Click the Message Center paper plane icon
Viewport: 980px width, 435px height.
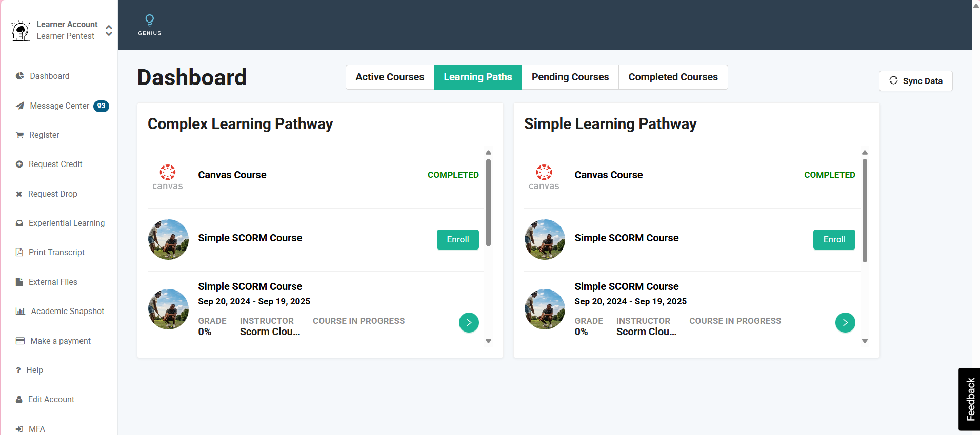[20, 106]
